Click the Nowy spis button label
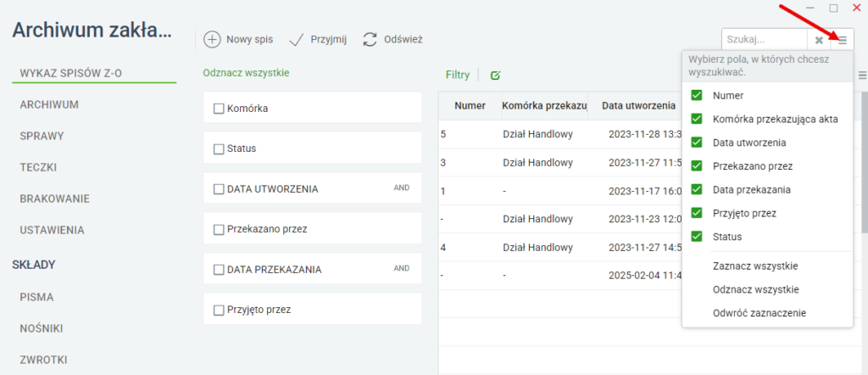 click(x=250, y=40)
